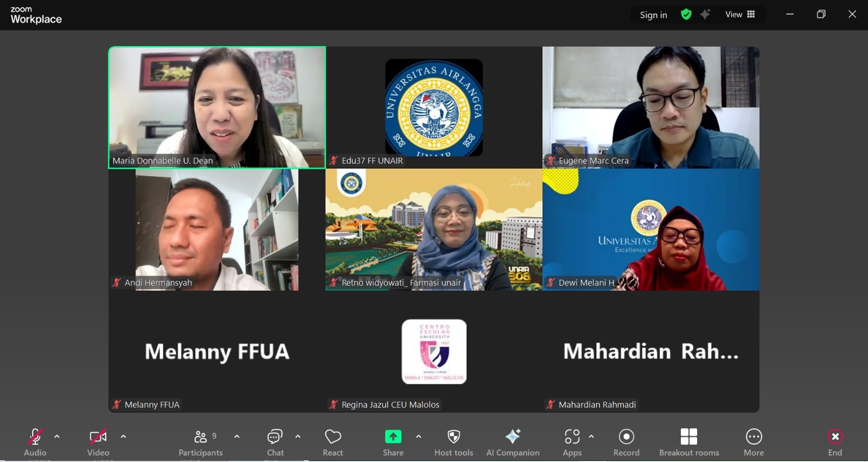
Task: Select the Melanny FFUA participant tile
Action: (x=217, y=351)
